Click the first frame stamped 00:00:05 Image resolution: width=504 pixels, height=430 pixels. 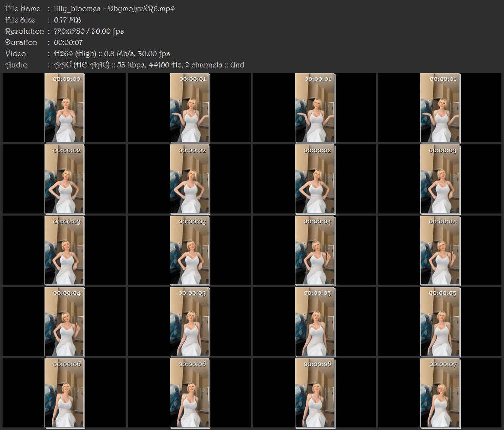click(190, 322)
